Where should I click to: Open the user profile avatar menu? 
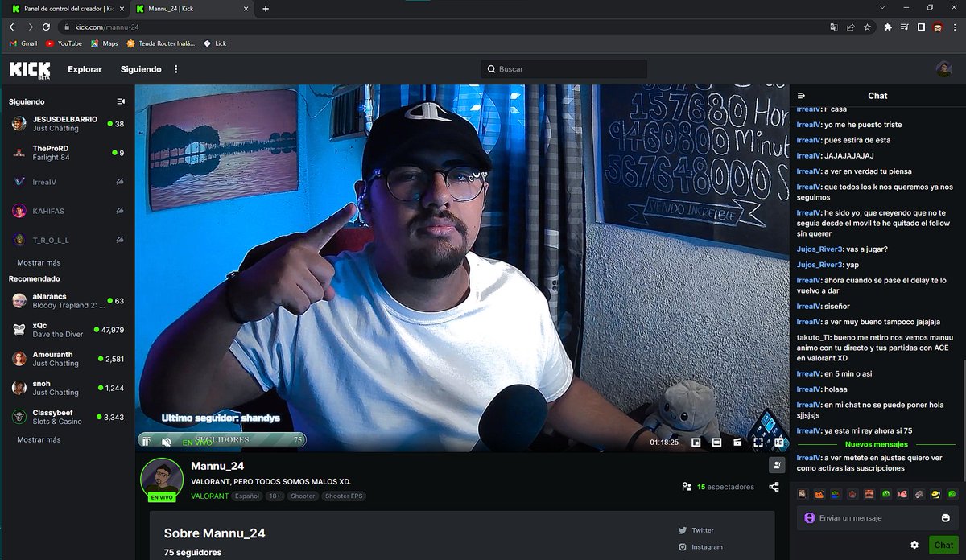944,69
